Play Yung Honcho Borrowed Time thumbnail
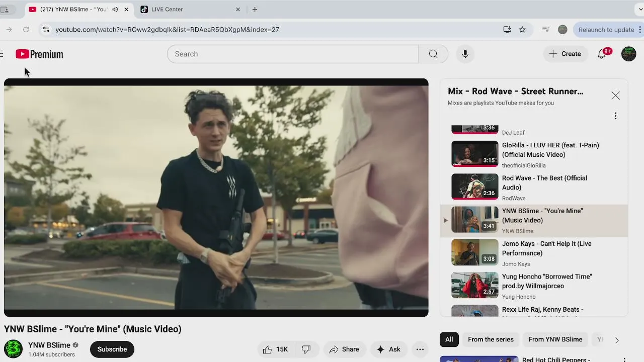Viewport: 644px width, 362px height. click(x=474, y=285)
